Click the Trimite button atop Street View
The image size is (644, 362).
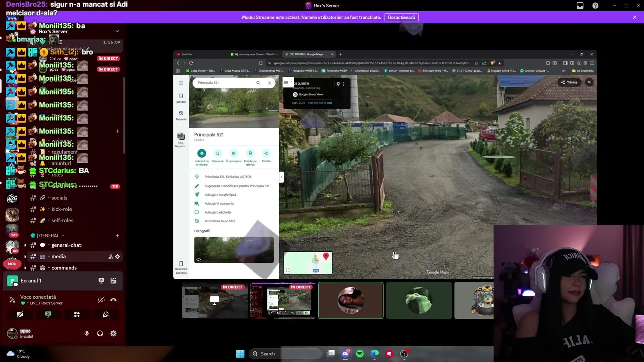[569, 82]
